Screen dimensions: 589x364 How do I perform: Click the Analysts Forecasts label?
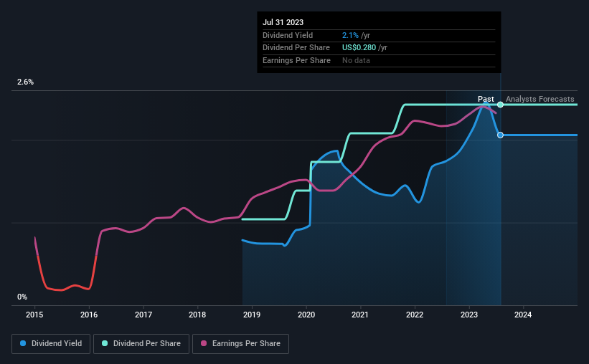[x=539, y=99]
